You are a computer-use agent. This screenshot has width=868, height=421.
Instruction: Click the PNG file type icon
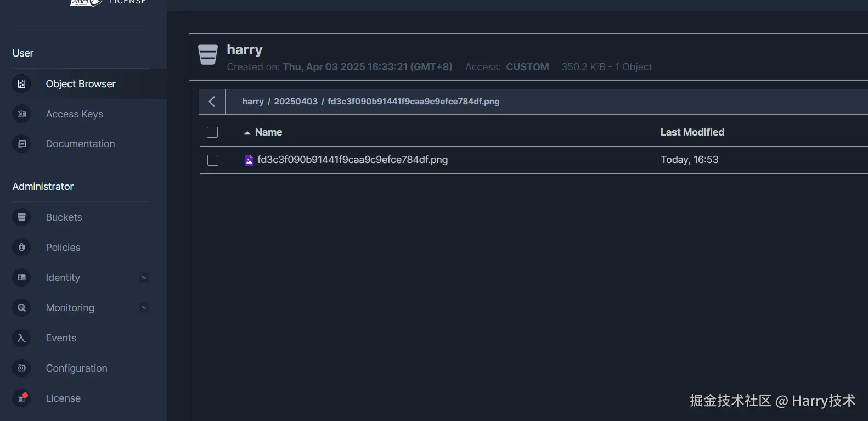coord(249,160)
